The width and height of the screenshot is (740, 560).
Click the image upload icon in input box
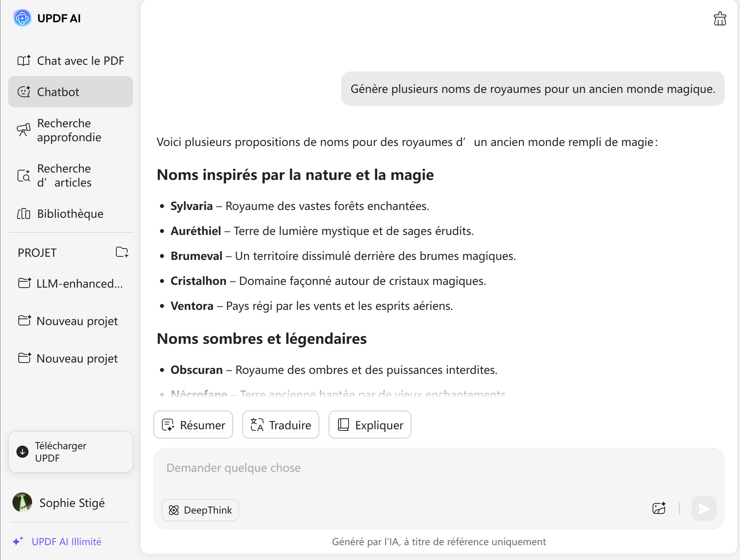[x=659, y=508]
